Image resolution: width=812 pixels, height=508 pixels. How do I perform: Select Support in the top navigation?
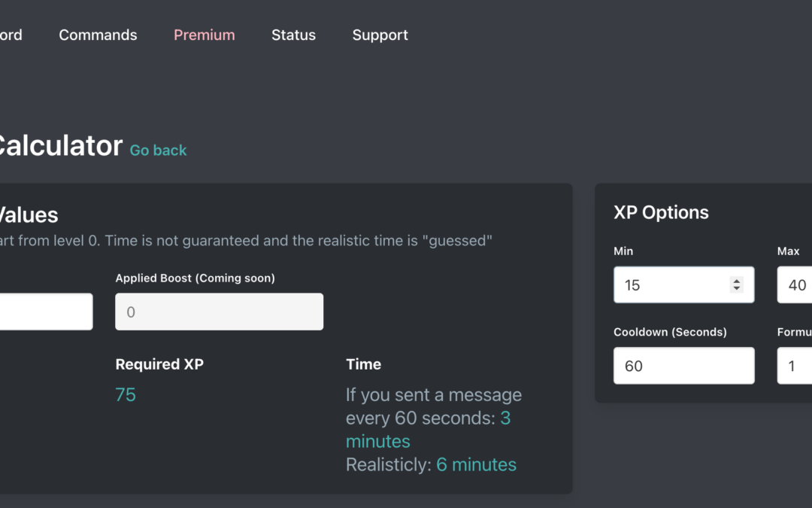pyautogui.click(x=380, y=35)
